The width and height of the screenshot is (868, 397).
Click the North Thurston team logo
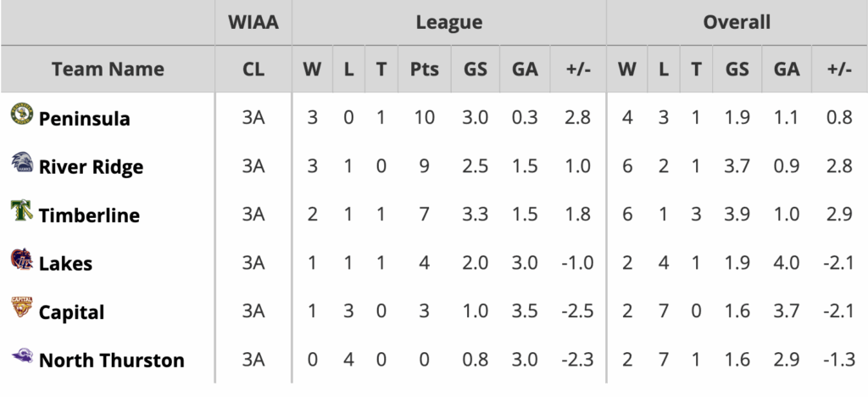(21, 356)
